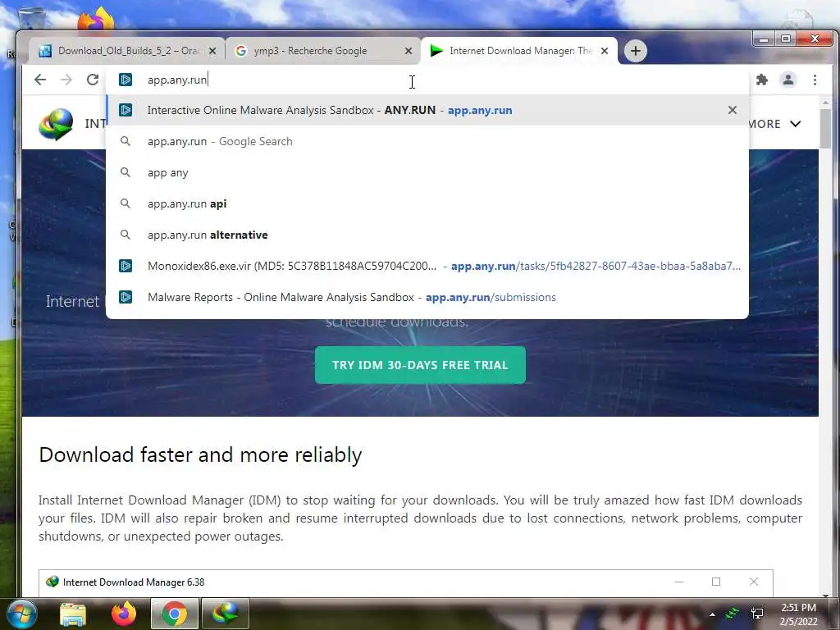The image size is (840, 630).
Task: Open Malware Reports submissions suggestion
Action: click(x=427, y=297)
